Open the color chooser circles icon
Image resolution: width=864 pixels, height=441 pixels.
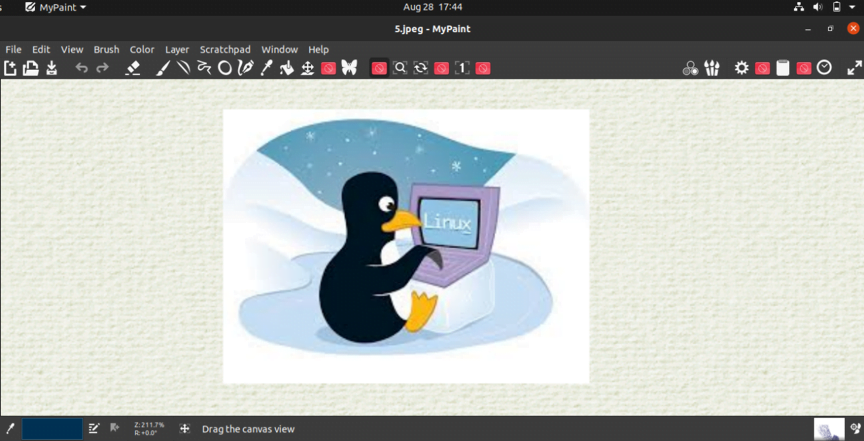point(690,68)
